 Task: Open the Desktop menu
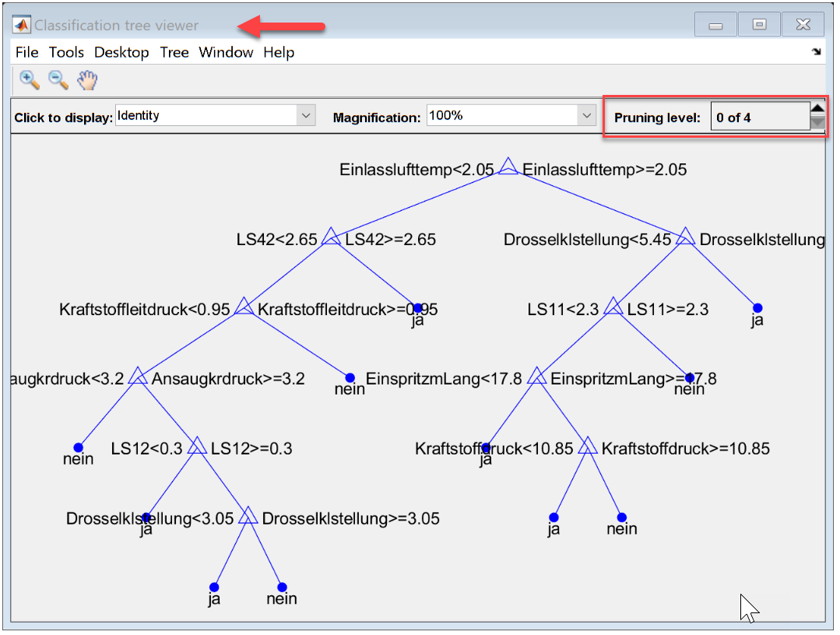(x=121, y=52)
